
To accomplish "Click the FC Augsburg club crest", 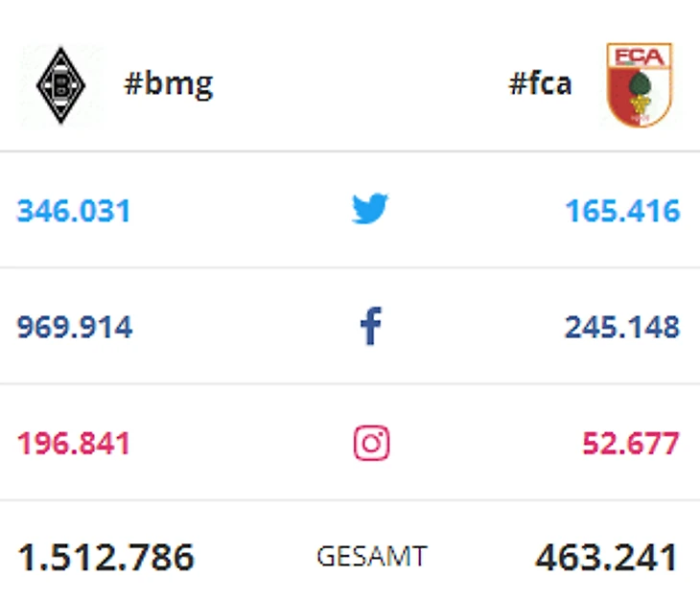I will pyautogui.click(x=639, y=85).
